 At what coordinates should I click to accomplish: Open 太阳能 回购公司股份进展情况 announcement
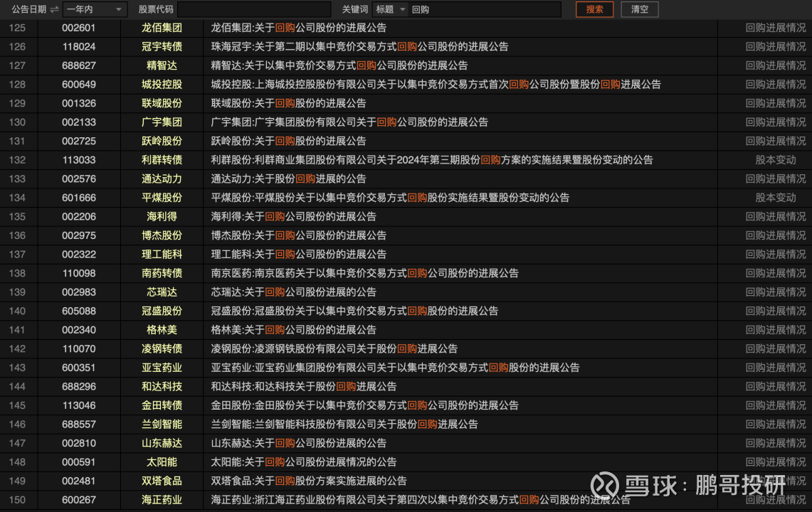tap(303, 462)
